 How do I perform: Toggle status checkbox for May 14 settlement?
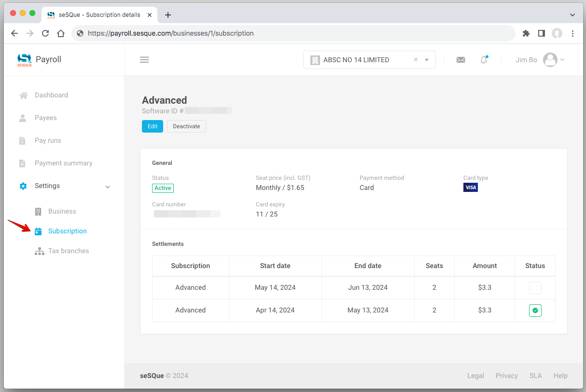[535, 288]
